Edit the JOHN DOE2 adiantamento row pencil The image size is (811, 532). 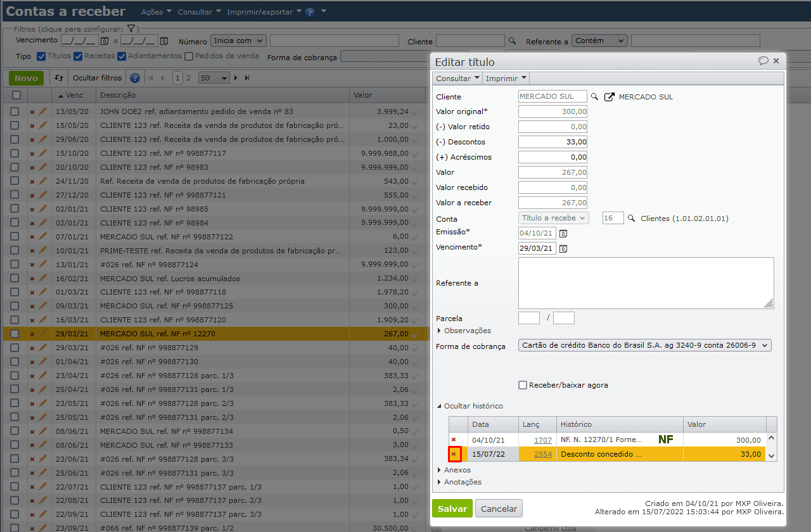click(43, 111)
